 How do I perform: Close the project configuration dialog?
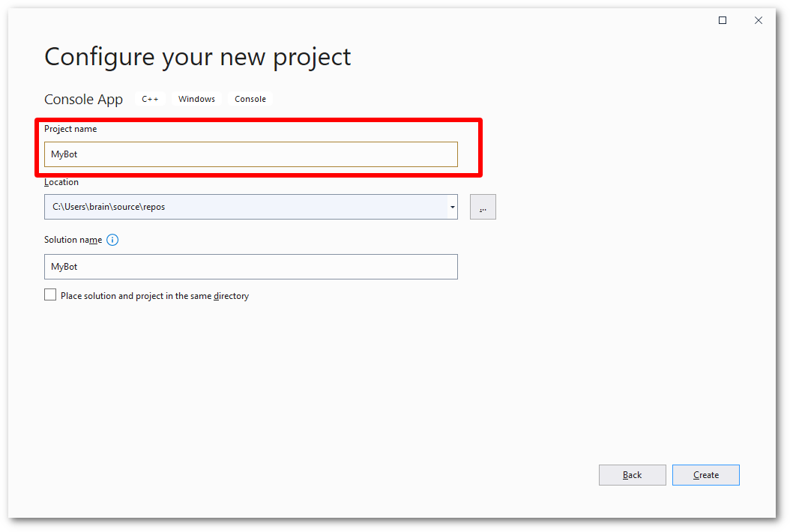759,20
